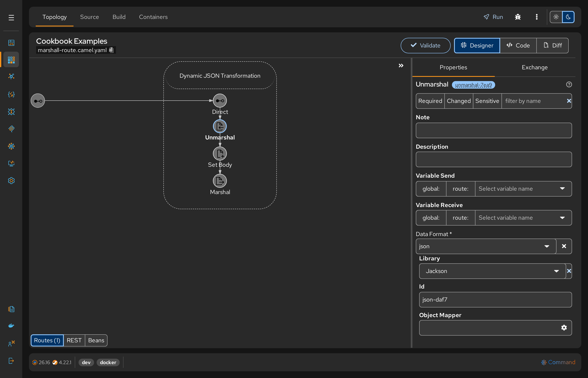Open the graph nodes icon in sidebar
The width and height of the screenshot is (588, 378).
tap(11, 76)
